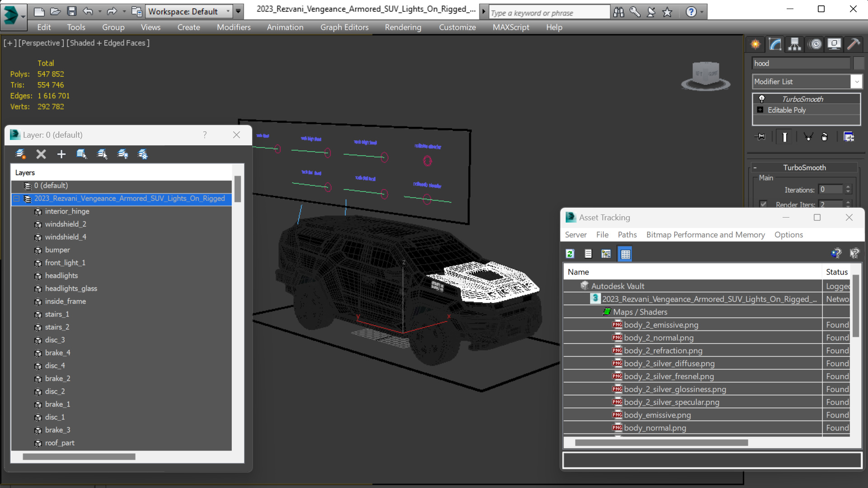The width and height of the screenshot is (868, 488).
Task: Open the Hierarchy command panel tab
Action: click(x=794, y=44)
